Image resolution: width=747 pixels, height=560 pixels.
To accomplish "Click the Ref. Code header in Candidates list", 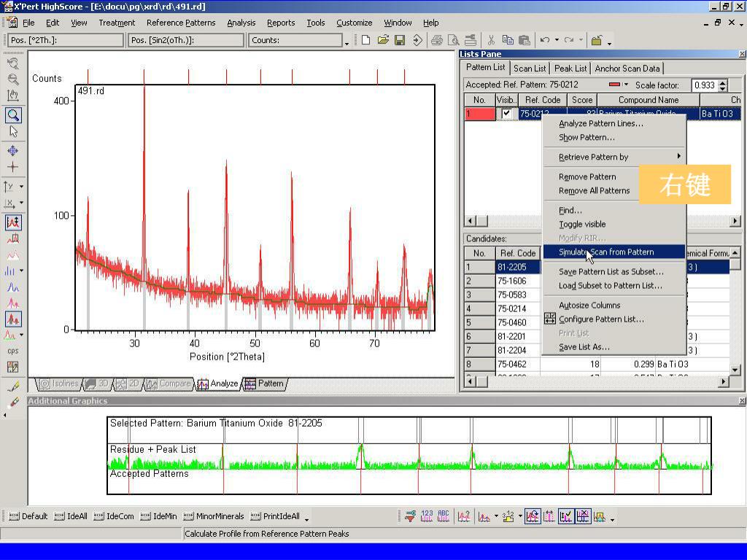I will (518, 253).
